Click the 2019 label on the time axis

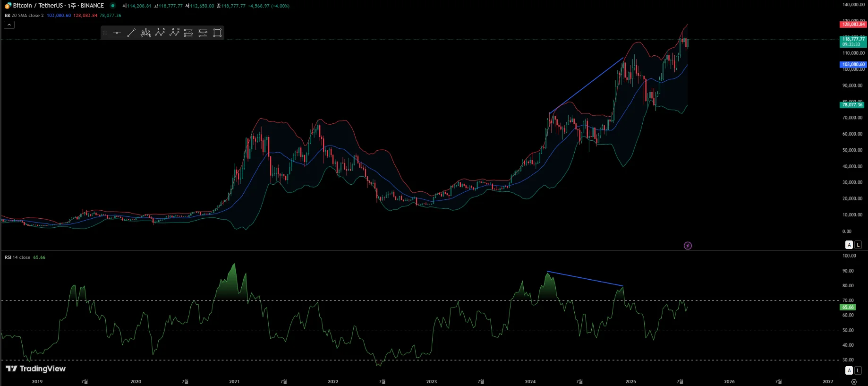click(x=37, y=381)
